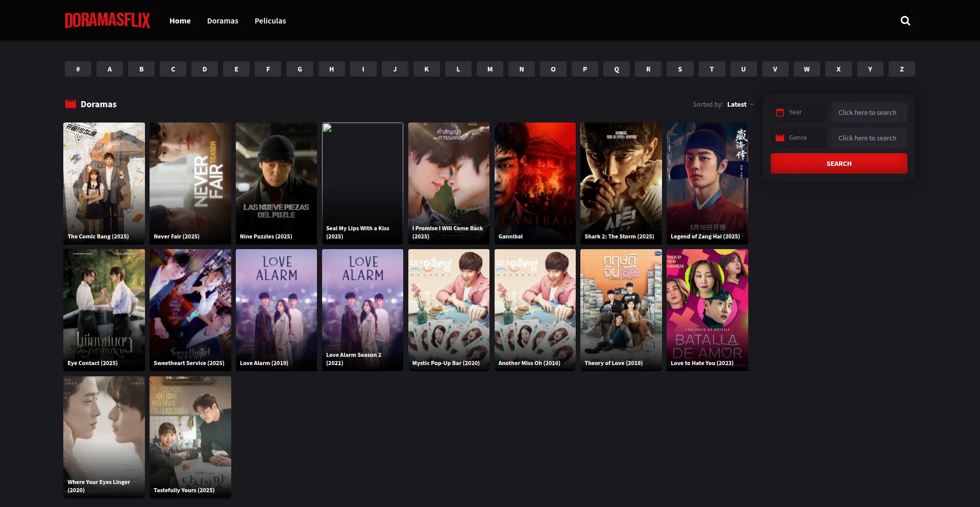The image size is (980, 507).
Task: Open Never Fair (2025) poster
Action: pos(190,183)
